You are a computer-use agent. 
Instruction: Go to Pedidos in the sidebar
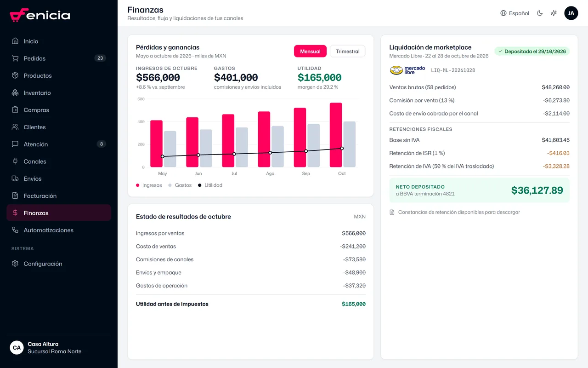click(x=59, y=58)
